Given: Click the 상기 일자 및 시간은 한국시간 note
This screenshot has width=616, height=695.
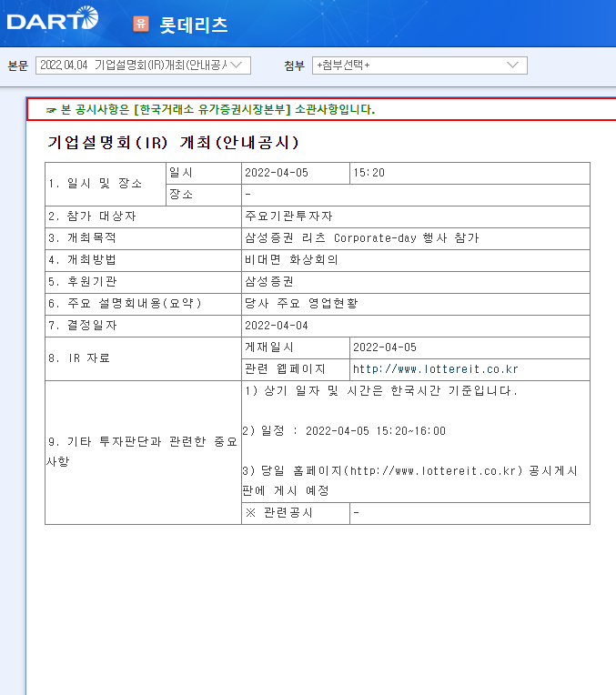Looking at the screenshot, I should pyautogui.click(x=381, y=390).
